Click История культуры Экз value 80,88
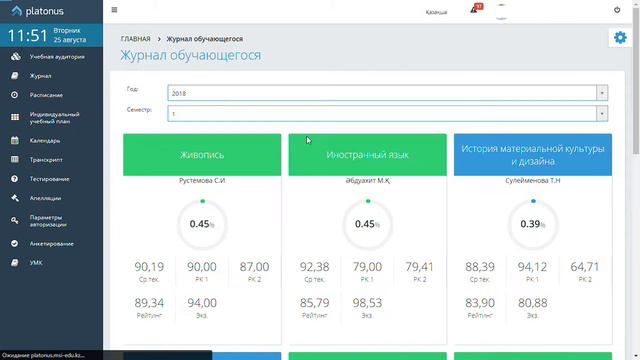Screen dimensions: 640x360 click(x=532, y=303)
